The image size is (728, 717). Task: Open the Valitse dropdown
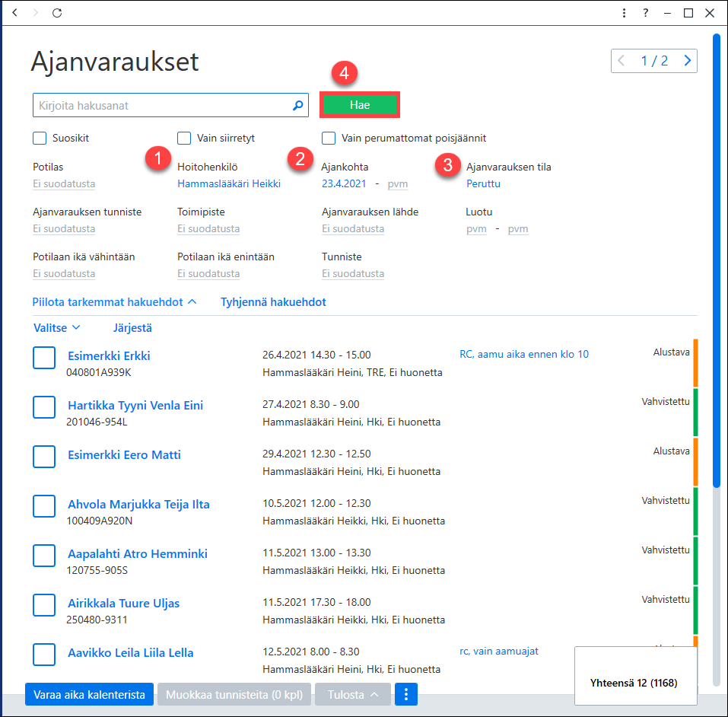56,328
